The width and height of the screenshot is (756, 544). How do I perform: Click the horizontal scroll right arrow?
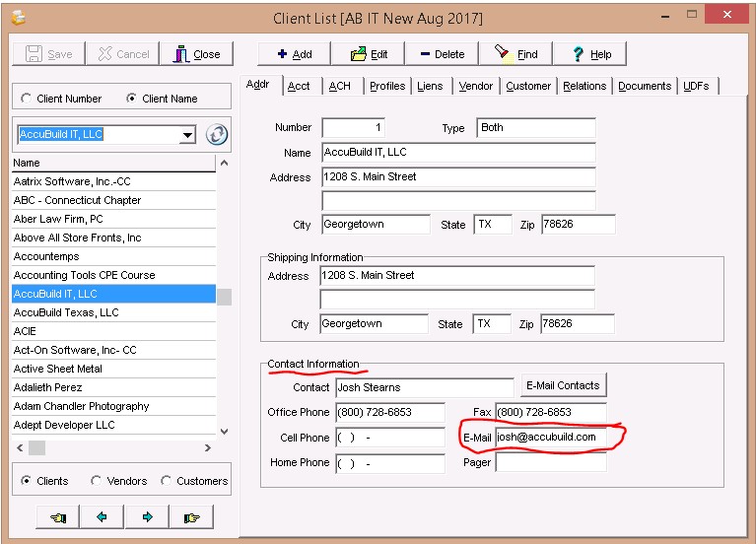coord(208,448)
